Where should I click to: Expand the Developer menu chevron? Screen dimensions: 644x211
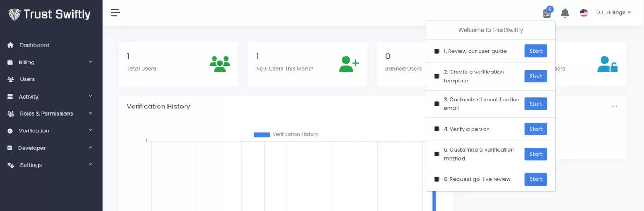pyautogui.click(x=90, y=147)
